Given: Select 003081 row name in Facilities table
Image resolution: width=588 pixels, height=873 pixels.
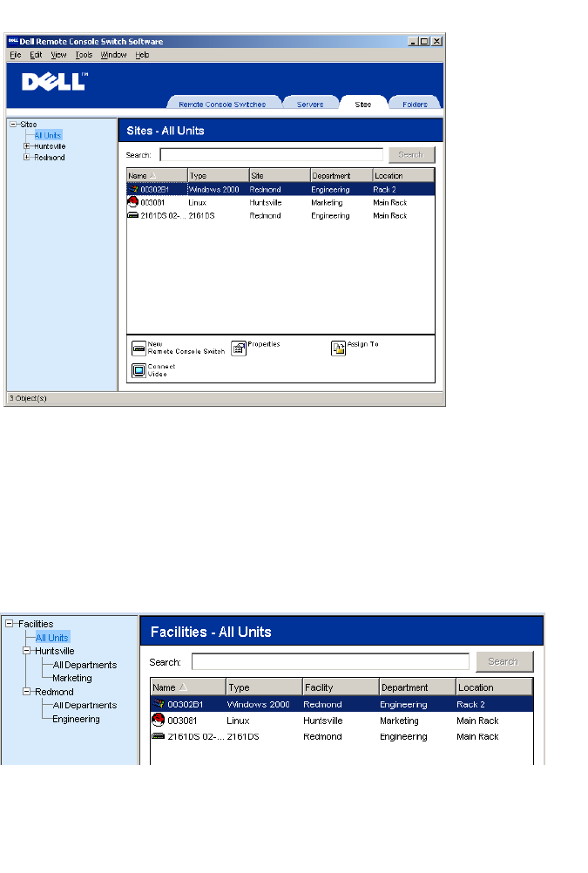Looking at the screenshot, I should coord(182,721).
